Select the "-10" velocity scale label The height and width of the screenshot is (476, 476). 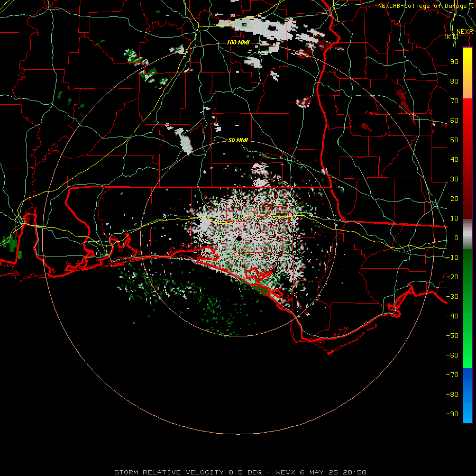[x=452, y=258]
